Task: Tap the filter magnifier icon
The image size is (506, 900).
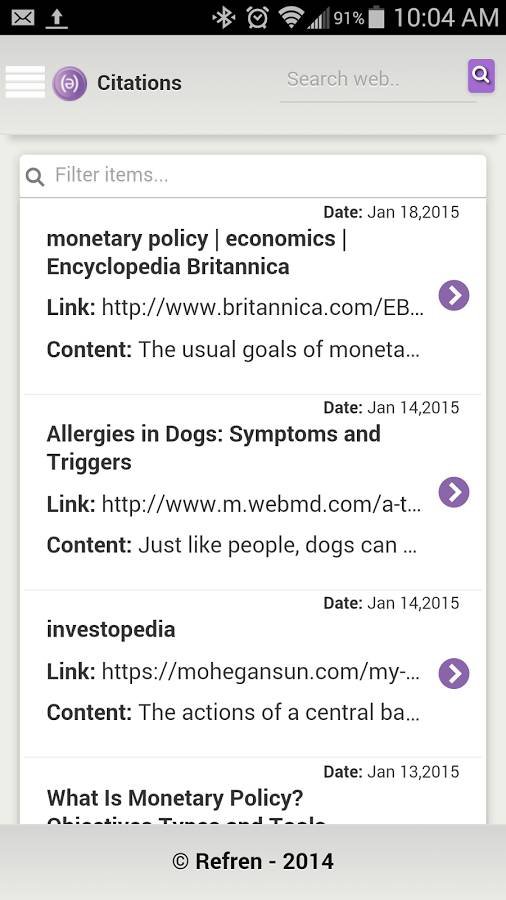Action: [x=35, y=177]
